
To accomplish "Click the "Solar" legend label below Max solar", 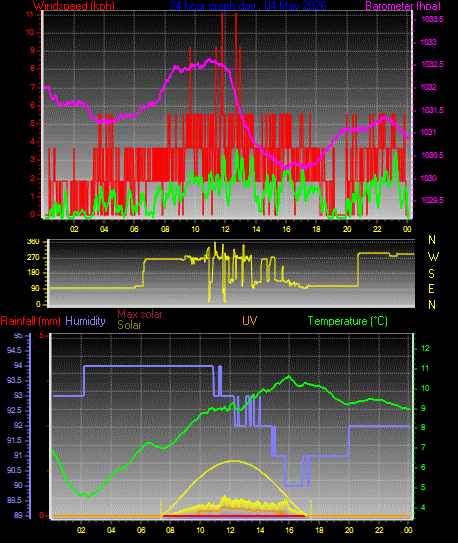I will (129, 325).
